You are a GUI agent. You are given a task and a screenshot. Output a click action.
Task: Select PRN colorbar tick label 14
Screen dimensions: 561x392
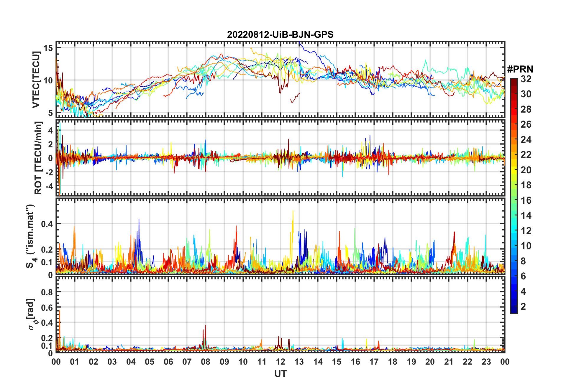click(526, 215)
